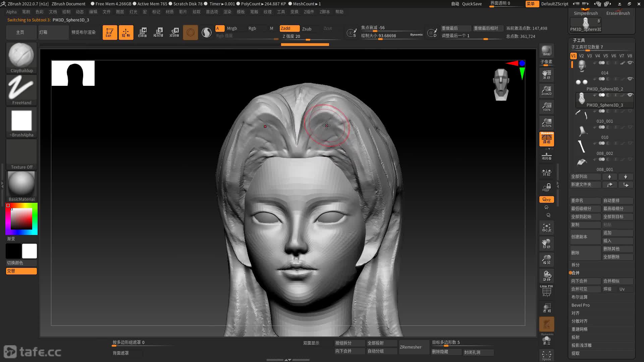Select the ClayBuildup brush thumbnail
The height and width of the screenshot is (362, 644).
coord(21,55)
